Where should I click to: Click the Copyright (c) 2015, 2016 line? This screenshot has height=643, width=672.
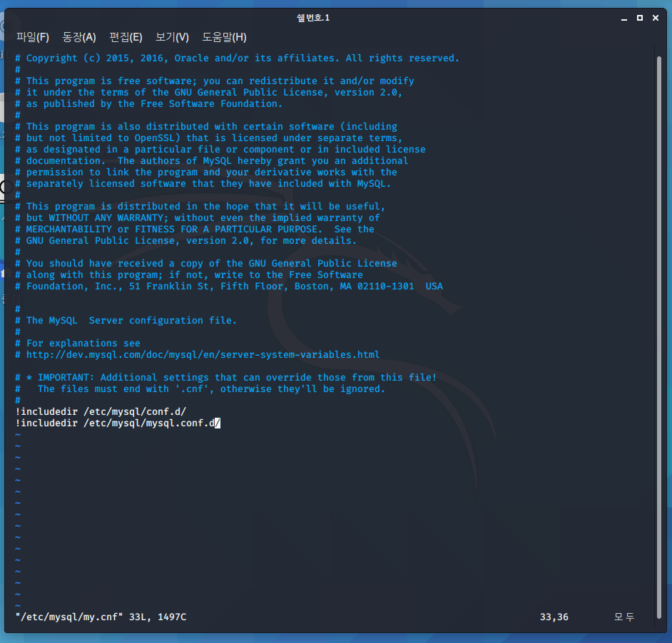[x=237, y=58]
